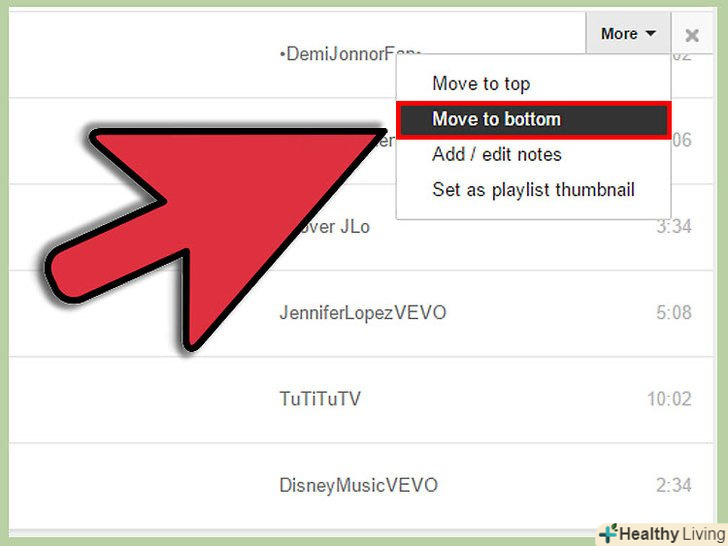
Task: Select the DisneyMusicVEVO playlist row
Action: [361, 486]
